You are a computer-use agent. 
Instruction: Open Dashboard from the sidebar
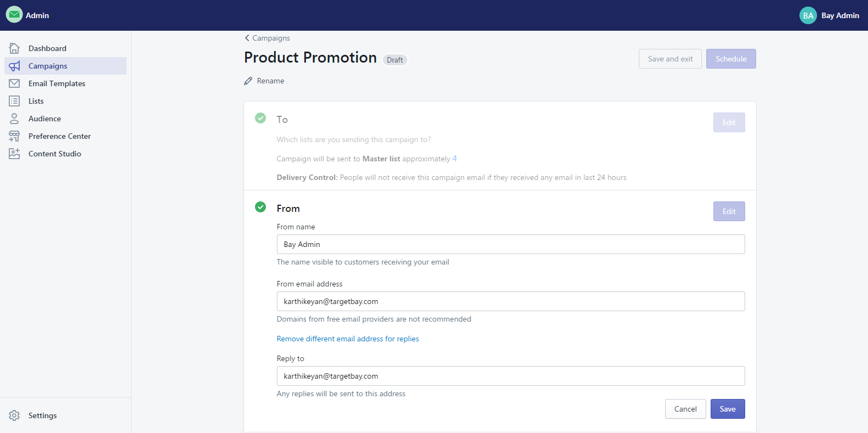(x=65, y=48)
